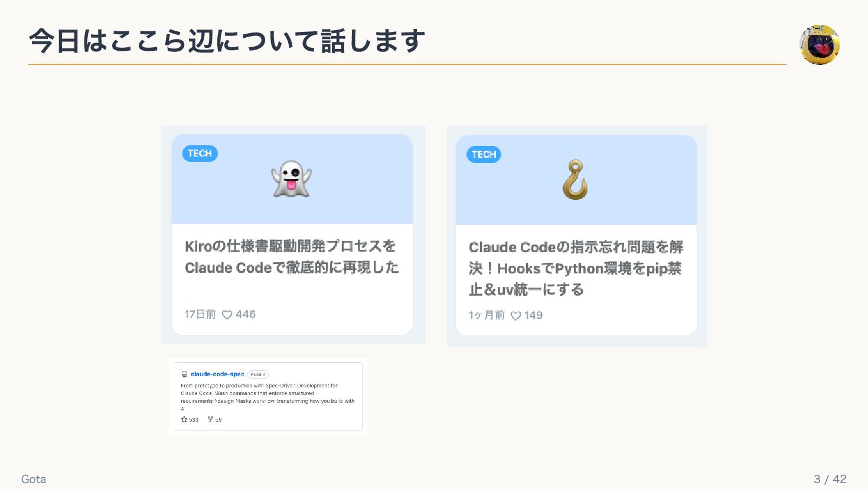Click the repository icon before claude-code-spec
This screenshot has height=489, width=868.
(x=184, y=374)
